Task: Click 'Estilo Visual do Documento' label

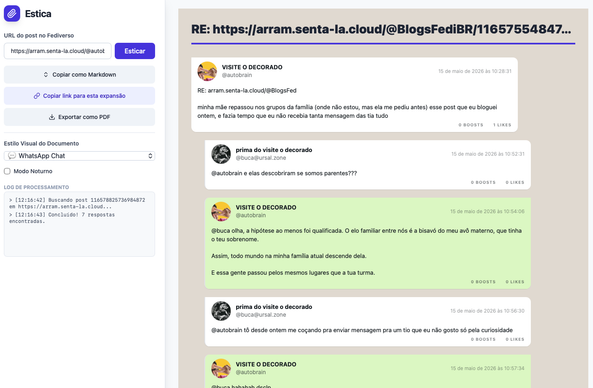Action: pos(42,143)
